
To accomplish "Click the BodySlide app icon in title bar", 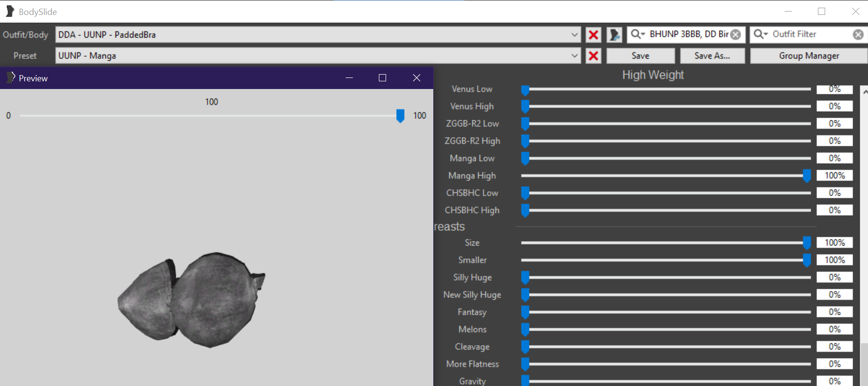I will 10,11.
